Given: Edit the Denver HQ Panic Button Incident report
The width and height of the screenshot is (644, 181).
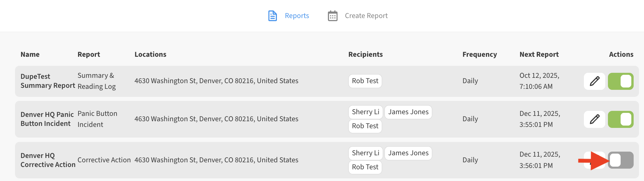Looking at the screenshot, I should pos(594,119).
